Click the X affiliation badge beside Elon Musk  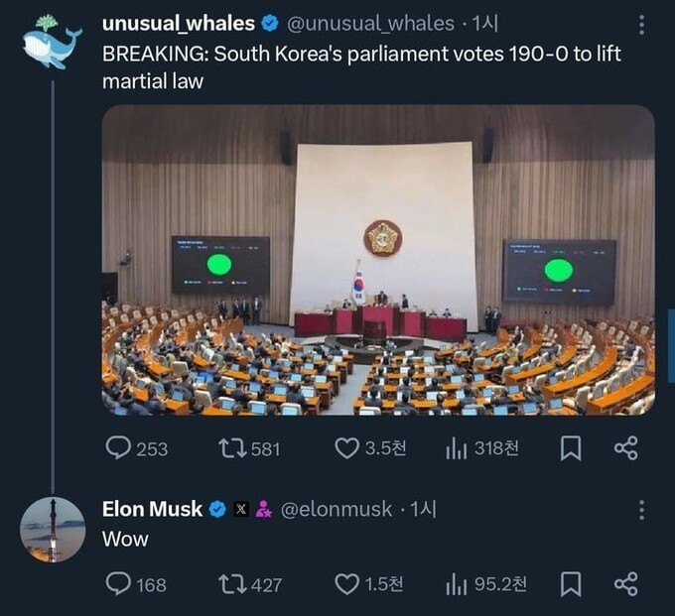[241, 510]
